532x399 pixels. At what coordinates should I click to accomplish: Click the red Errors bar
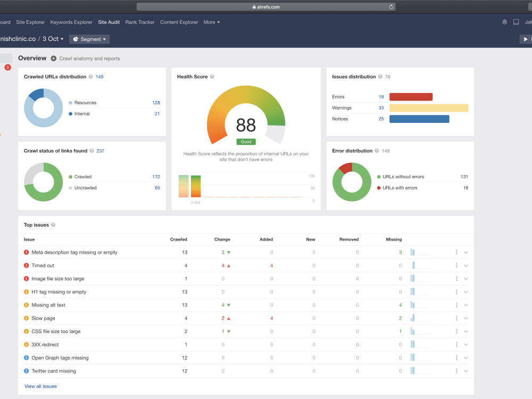click(411, 97)
